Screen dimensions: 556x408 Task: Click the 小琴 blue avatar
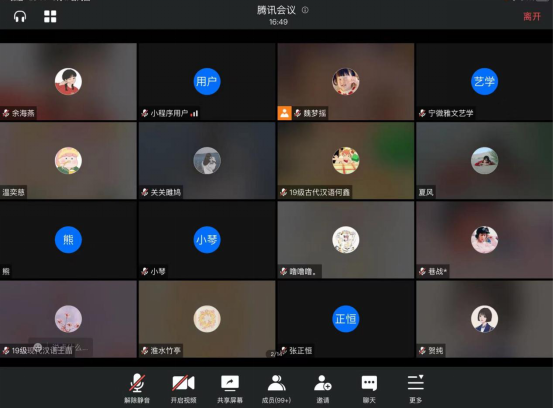coord(207,240)
